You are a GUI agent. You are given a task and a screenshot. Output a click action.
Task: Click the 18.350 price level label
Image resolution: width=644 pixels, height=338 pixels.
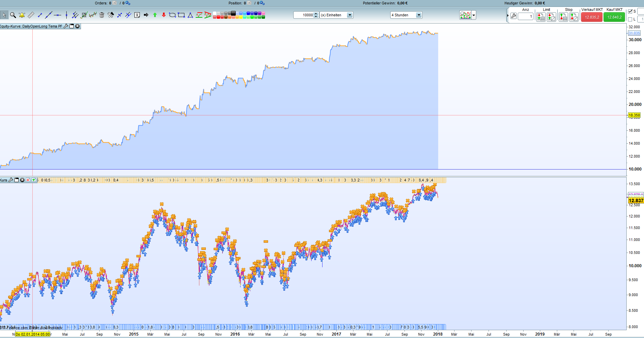click(x=634, y=115)
